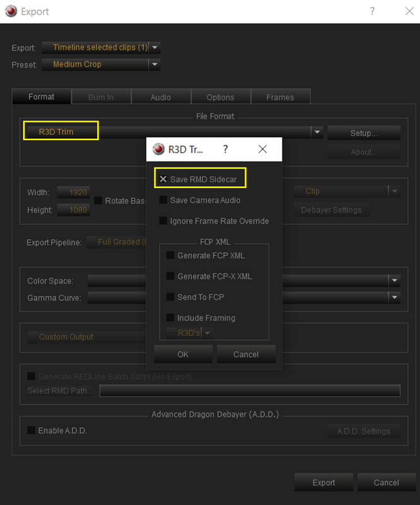Enable Generate FCP-X XML

tap(170, 276)
